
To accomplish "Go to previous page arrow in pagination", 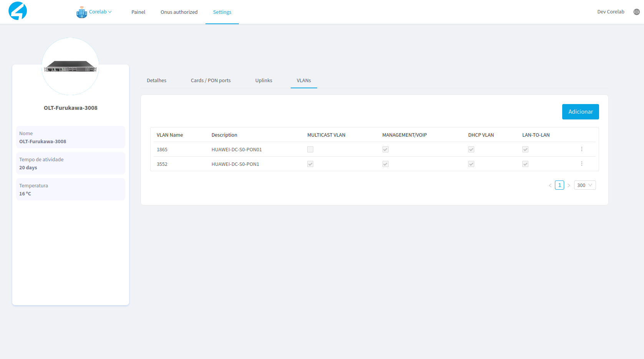I will click(x=550, y=185).
